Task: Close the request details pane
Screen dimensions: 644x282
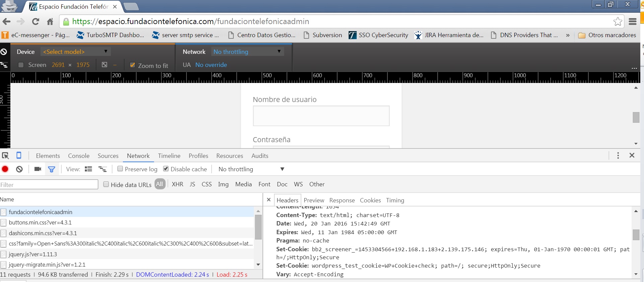Action: tap(269, 200)
